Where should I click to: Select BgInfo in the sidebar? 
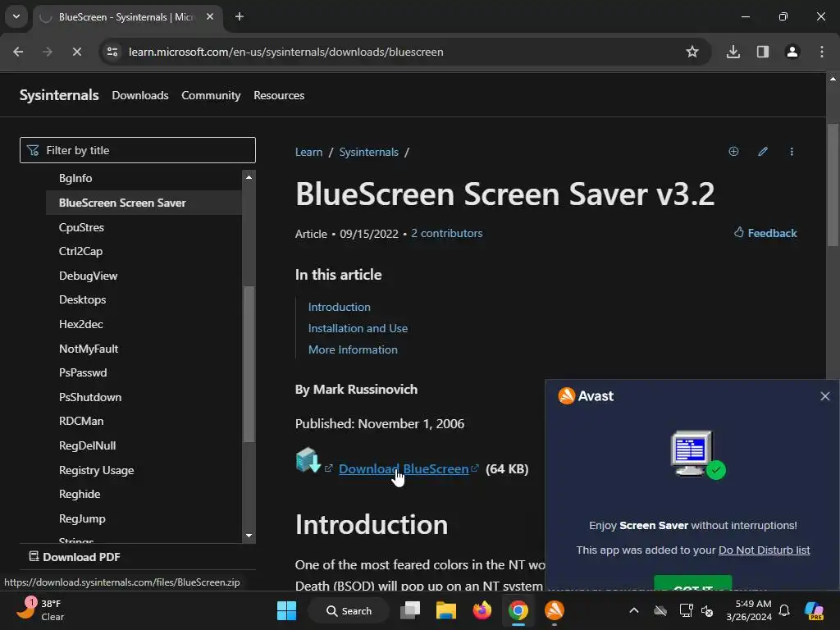click(75, 178)
